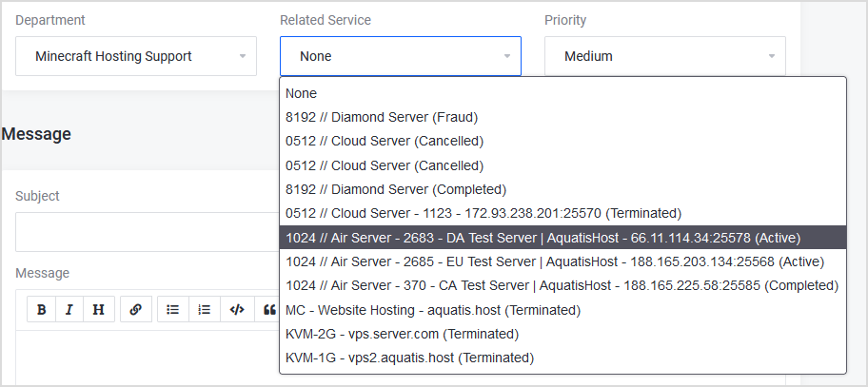This screenshot has height=387, width=868.
Task: Click inside the message text area
Action: coord(148,358)
